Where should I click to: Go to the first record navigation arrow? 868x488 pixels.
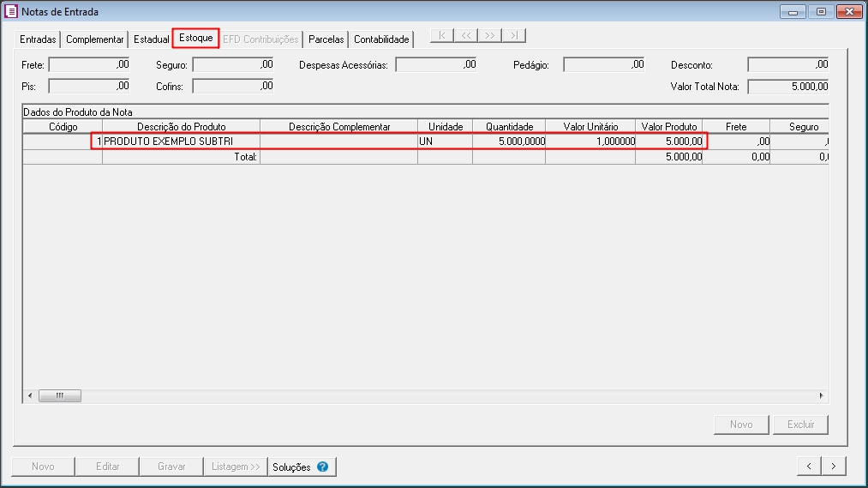click(441, 36)
